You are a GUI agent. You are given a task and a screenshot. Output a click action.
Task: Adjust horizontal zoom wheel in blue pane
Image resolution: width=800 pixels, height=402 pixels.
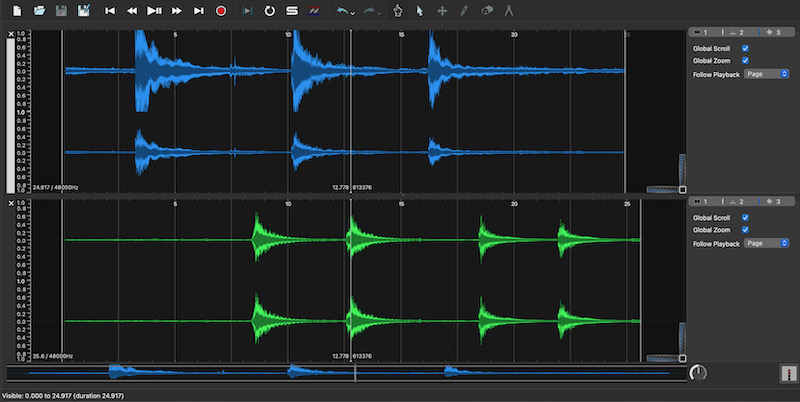pyautogui.click(x=662, y=189)
